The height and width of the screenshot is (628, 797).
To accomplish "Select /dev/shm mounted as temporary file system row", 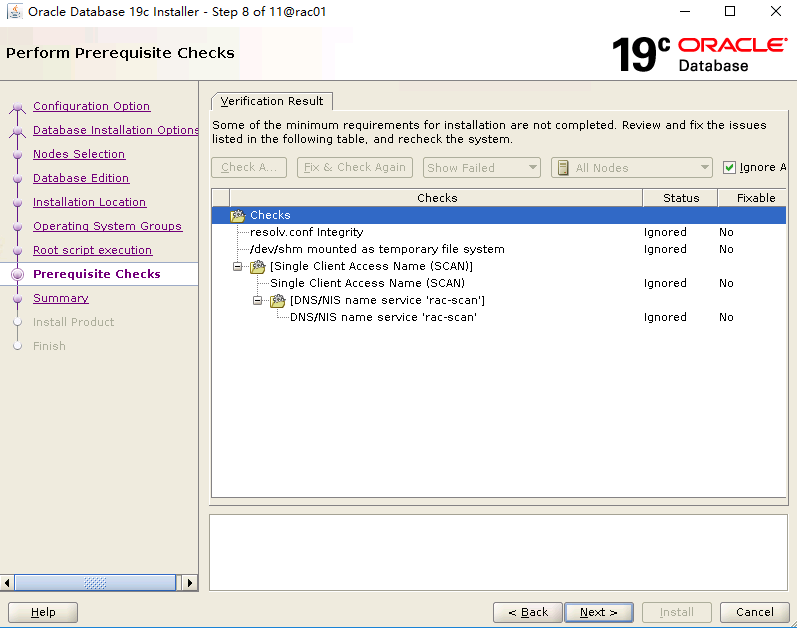I will coord(499,249).
